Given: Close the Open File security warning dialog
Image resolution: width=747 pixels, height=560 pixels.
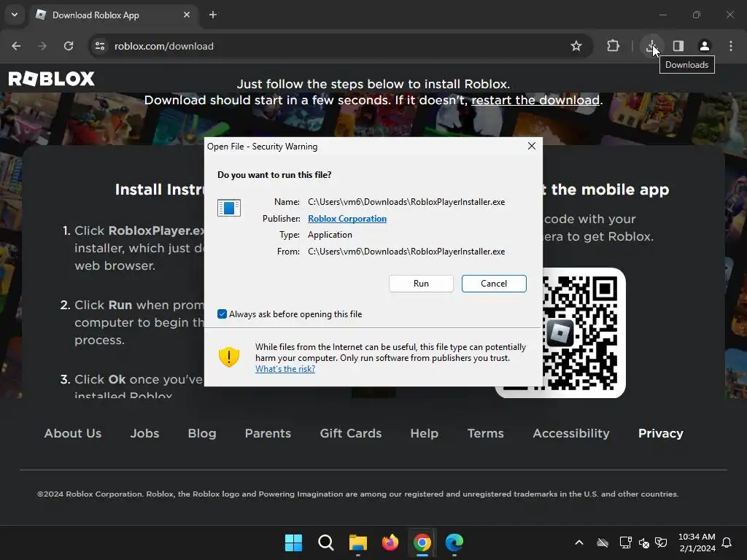Looking at the screenshot, I should pos(532,146).
